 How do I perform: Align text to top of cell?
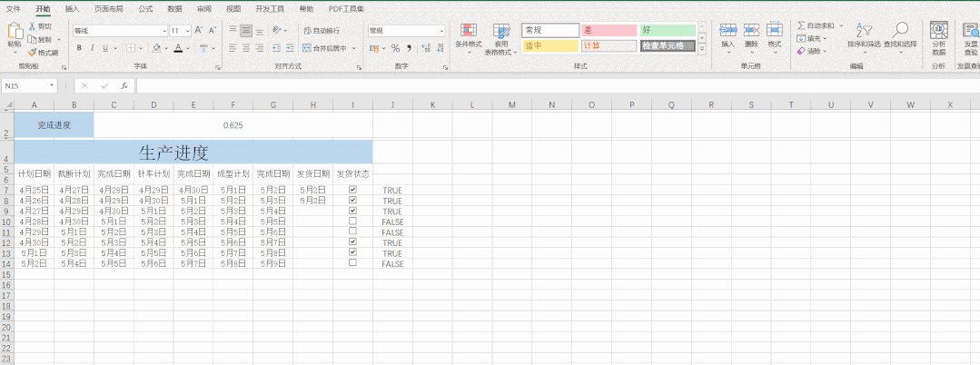click(233, 30)
